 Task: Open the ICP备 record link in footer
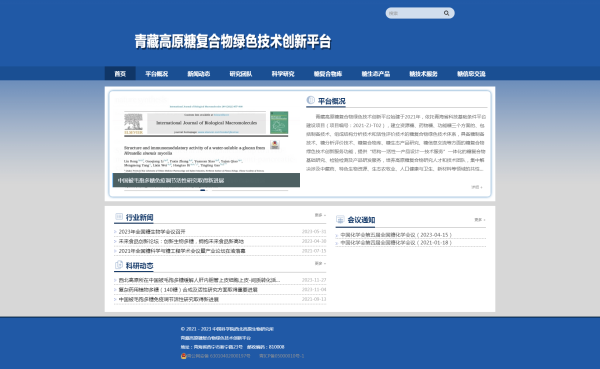click(282, 356)
